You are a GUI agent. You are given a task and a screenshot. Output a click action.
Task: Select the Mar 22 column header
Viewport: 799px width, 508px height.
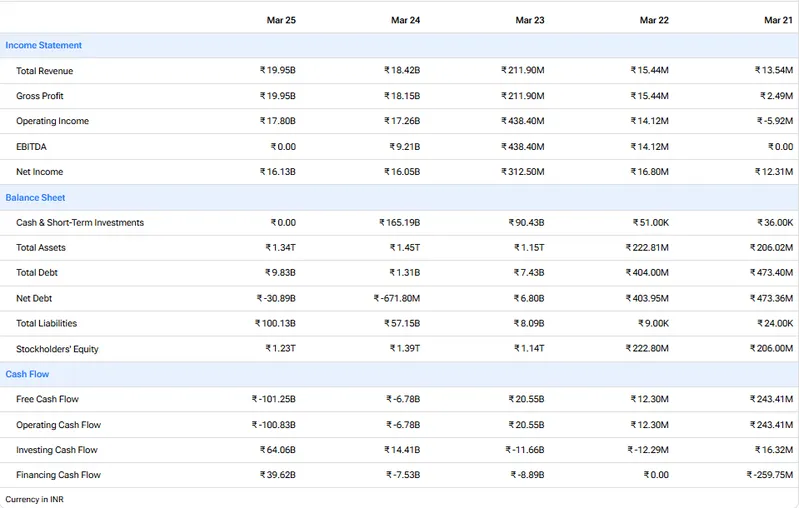654,20
